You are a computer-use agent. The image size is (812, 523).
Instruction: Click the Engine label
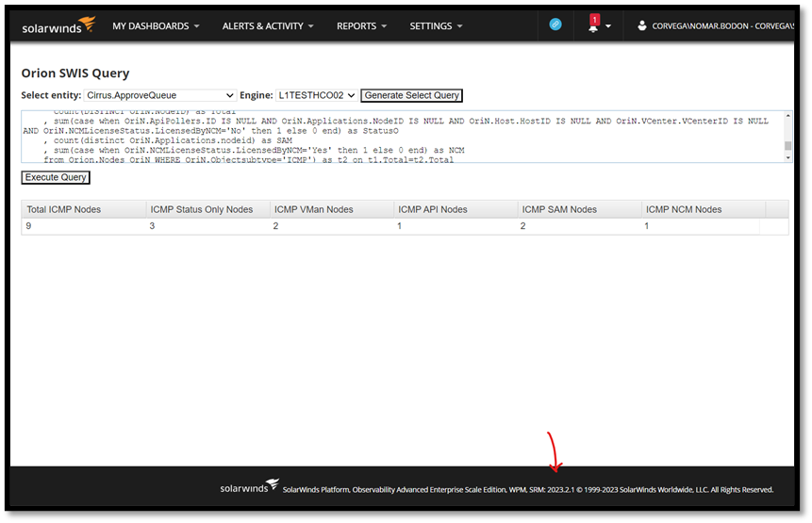[256, 95]
